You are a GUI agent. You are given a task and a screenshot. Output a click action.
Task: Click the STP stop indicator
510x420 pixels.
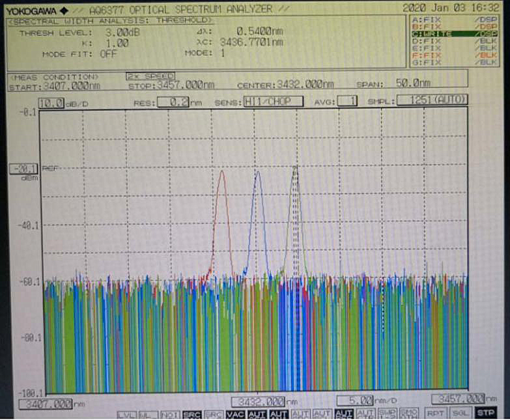pos(485,413)
